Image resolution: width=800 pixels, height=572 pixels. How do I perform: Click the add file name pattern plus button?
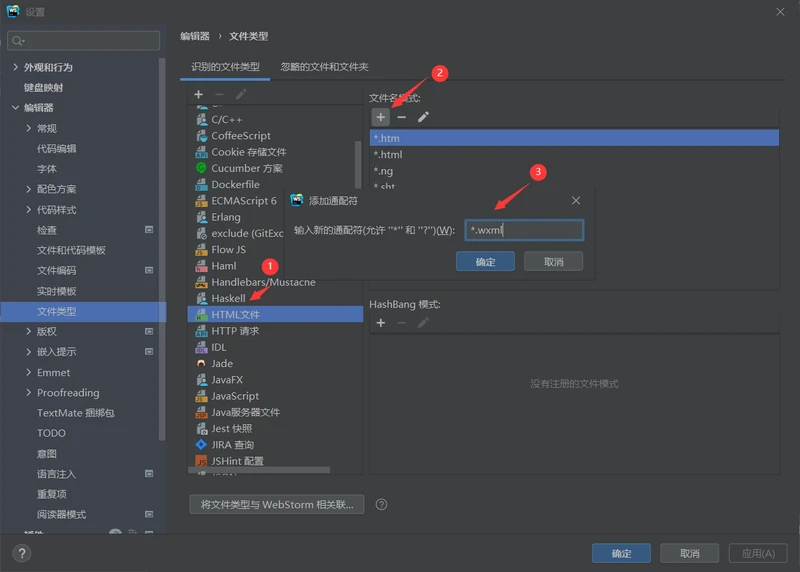coord(381,117)
